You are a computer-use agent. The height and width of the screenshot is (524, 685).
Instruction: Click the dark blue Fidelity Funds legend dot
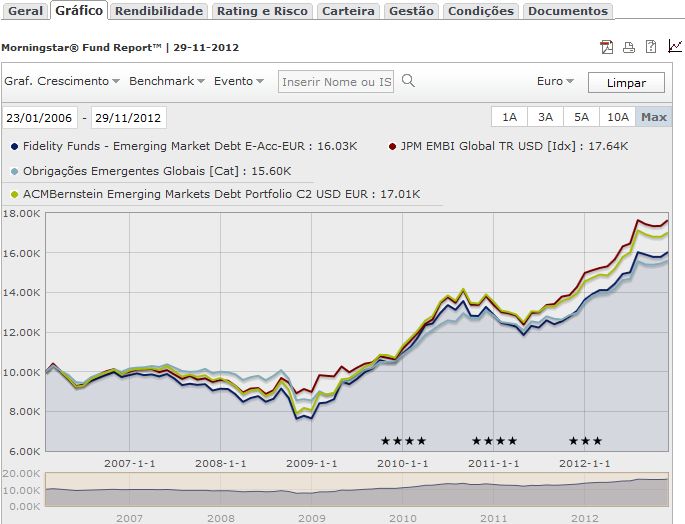pos(14,146)
